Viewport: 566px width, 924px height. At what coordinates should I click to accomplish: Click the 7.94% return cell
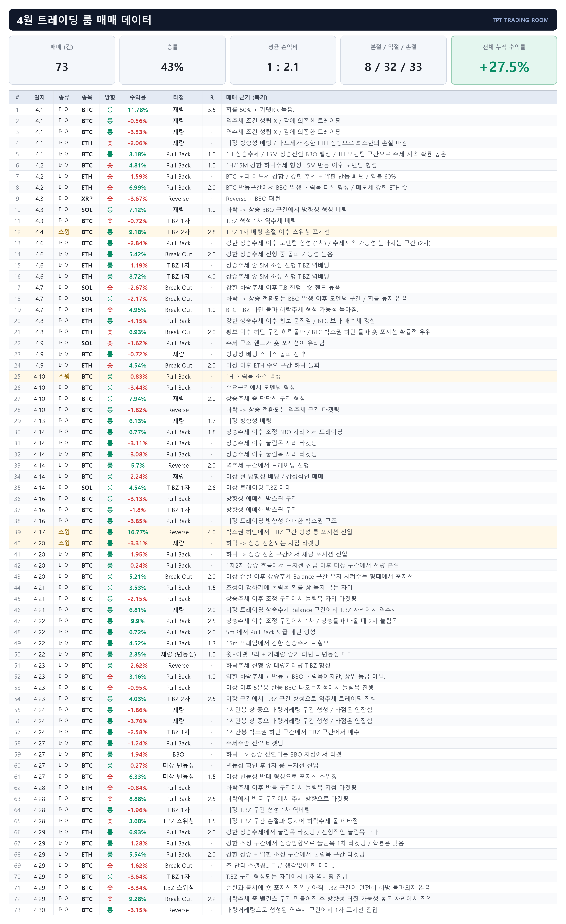[138, 399]
